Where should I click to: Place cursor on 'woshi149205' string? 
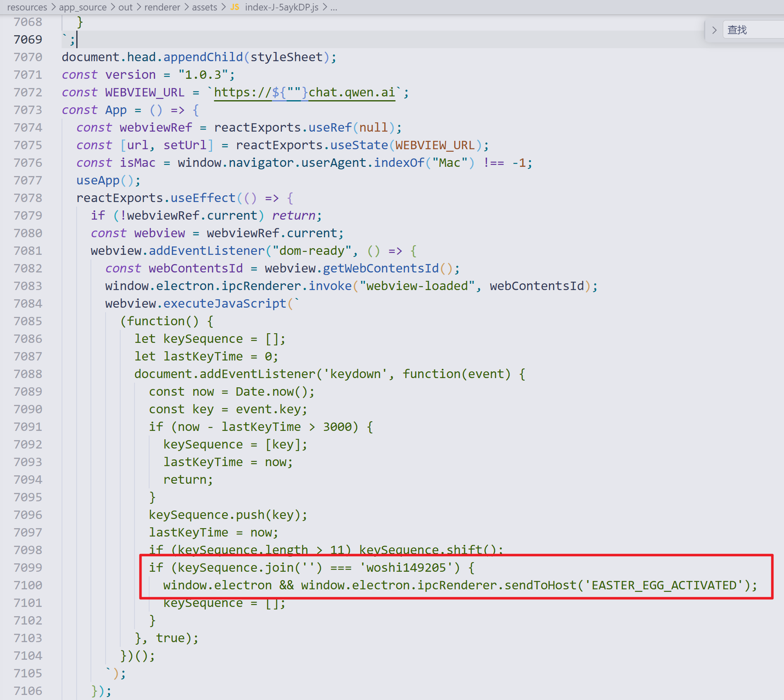click(x=406, y=568)
